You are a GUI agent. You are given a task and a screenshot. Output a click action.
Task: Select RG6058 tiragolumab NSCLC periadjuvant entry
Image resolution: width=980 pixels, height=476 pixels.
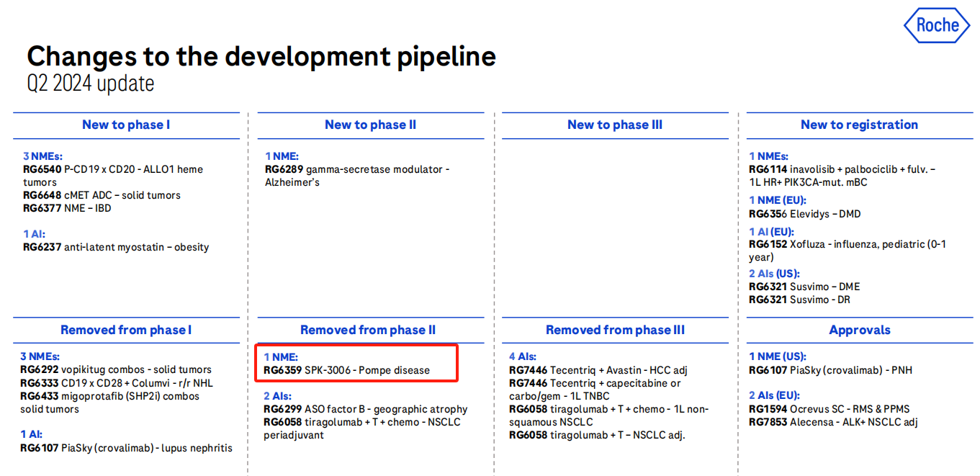[362, 428]
